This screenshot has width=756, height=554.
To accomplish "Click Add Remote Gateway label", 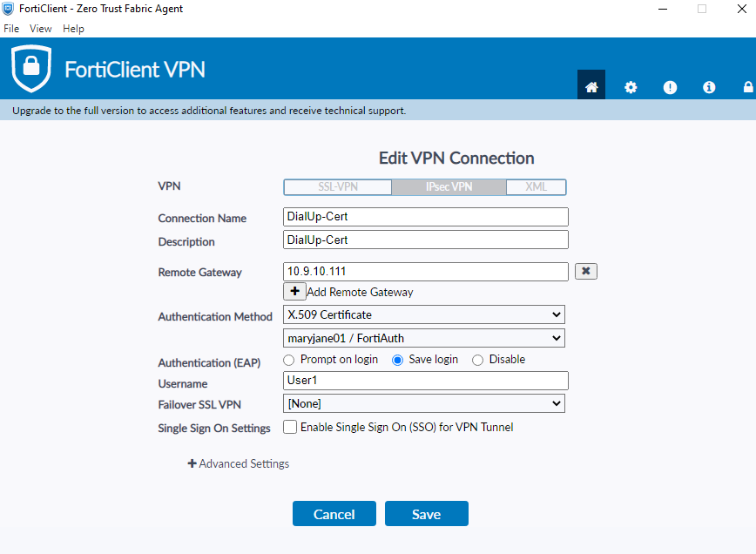I will (361, 292).
